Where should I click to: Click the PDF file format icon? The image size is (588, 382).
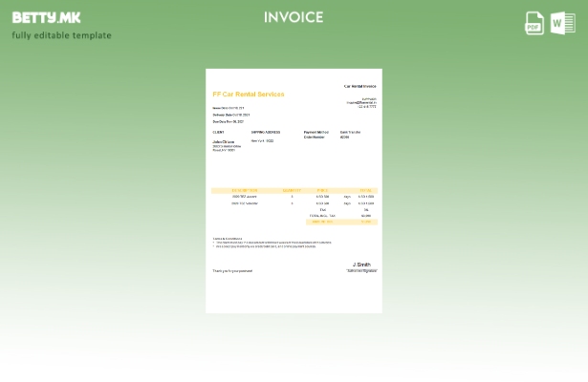pos(534,23)
